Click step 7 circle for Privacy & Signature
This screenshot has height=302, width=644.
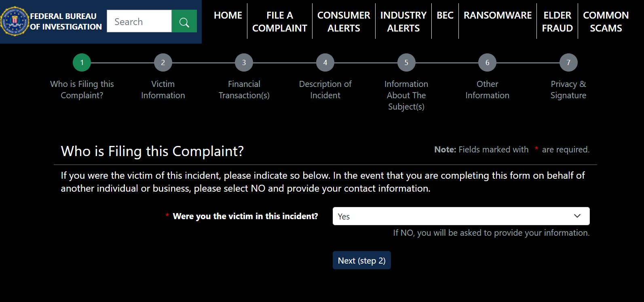tap(568, 62)
